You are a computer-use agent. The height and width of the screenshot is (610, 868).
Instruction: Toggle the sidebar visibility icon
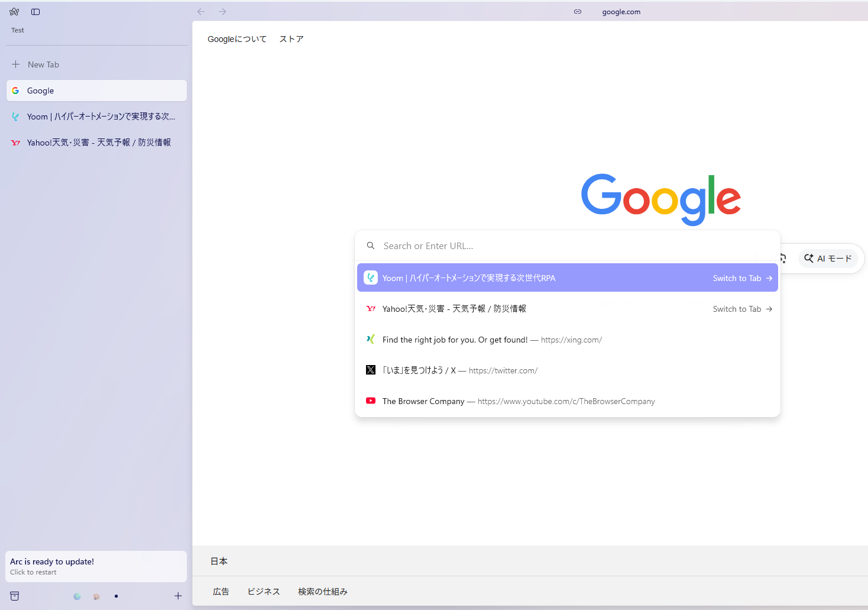(35, 12)
